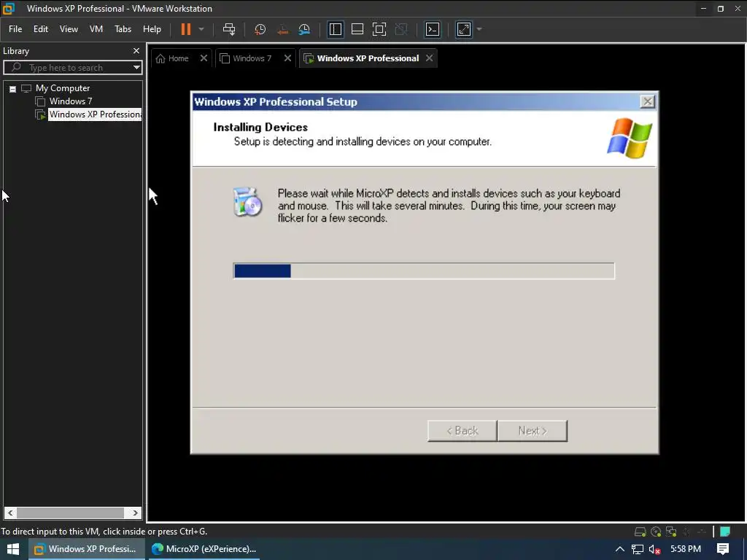
Task: Open the Edit menu
Action: 41,29
